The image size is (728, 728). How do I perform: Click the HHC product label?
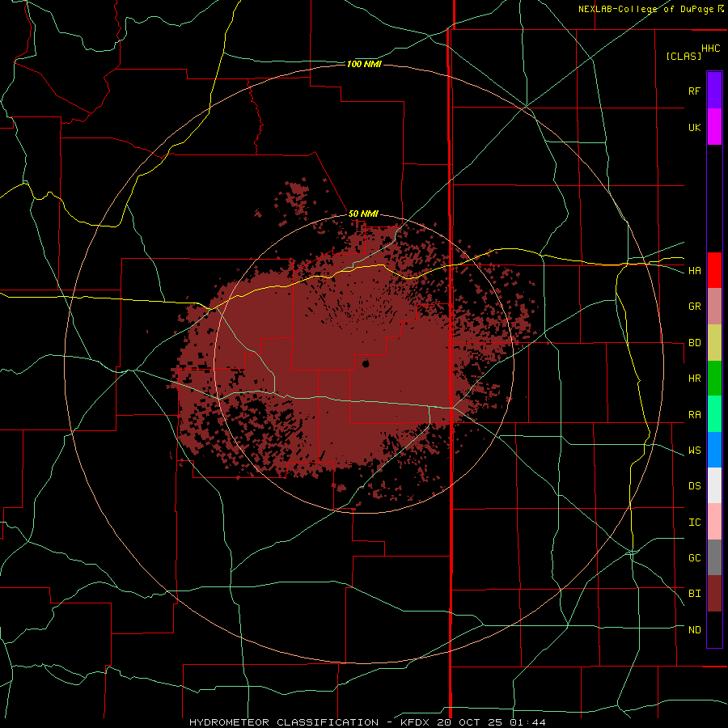tap(710, 49)
